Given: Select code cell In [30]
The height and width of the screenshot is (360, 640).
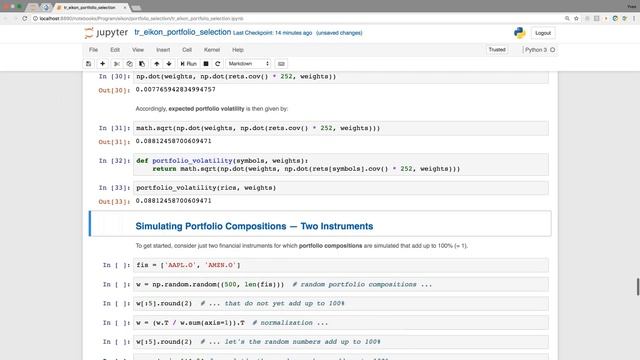Looking at the screenshot, I should (x=341, y=77).
